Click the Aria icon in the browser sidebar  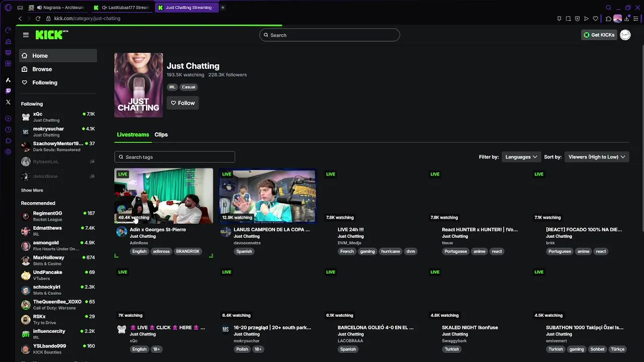(x=8, y=80)
